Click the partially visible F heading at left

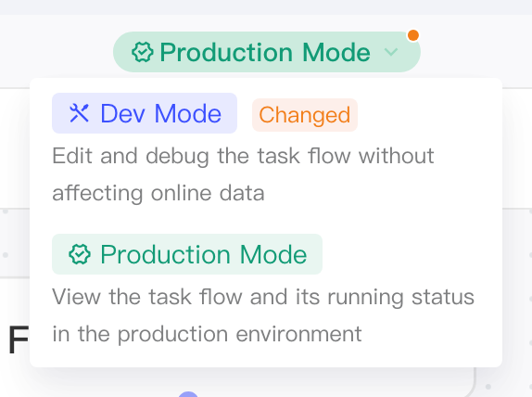point(19,339)
